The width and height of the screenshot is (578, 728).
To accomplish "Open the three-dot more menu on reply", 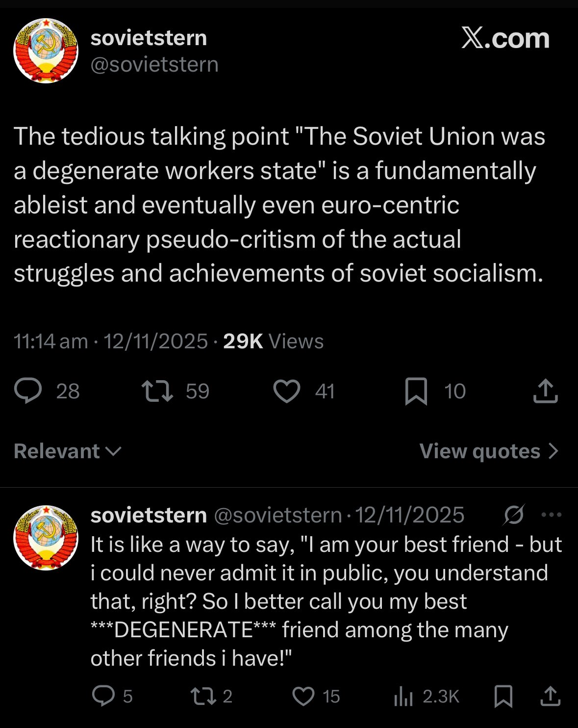I will pos(552,515).
